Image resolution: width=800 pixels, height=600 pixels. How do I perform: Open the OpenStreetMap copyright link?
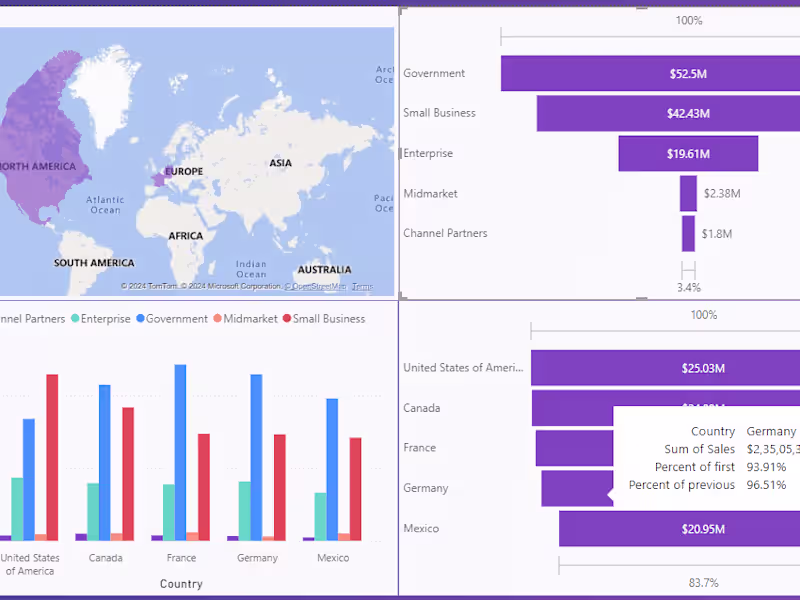pos(315,286)
